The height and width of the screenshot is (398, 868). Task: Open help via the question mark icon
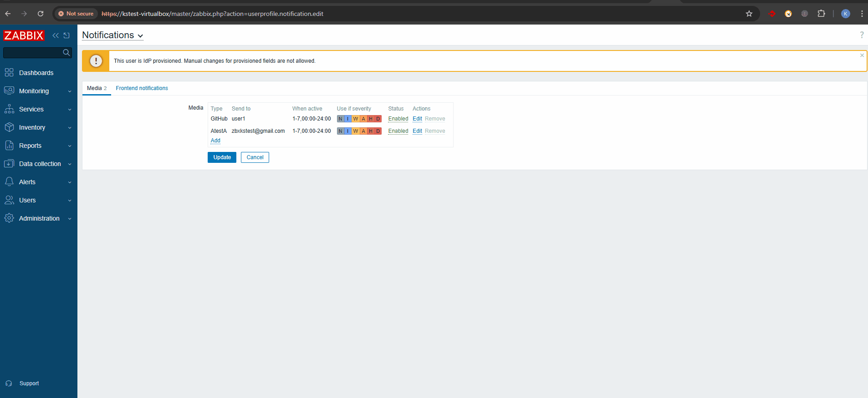[x=862, y=35]
